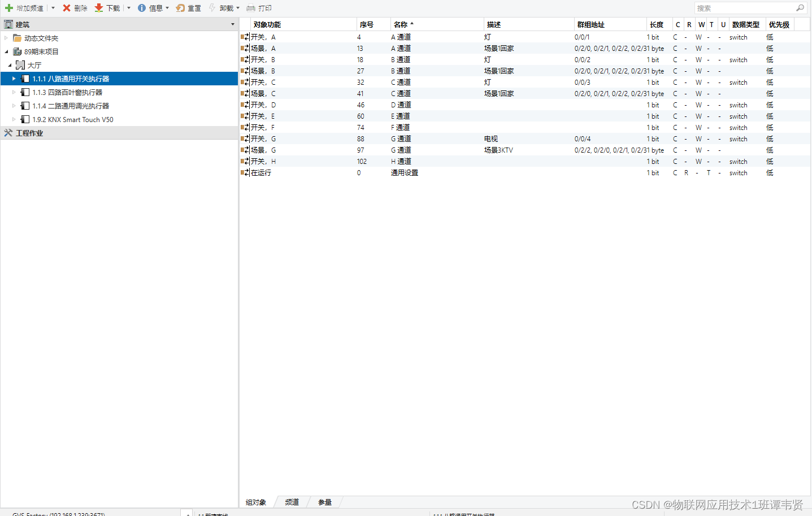Click the device icon of 1.9.2 KNX Smart Touch V50

click(25, 119)
